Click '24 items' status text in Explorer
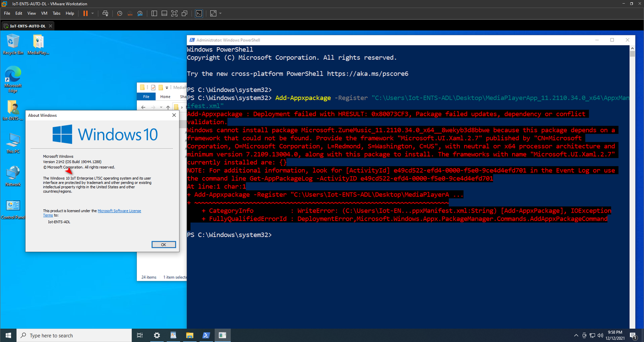Screen dimensions: 644x342 (x=149, y=277)
